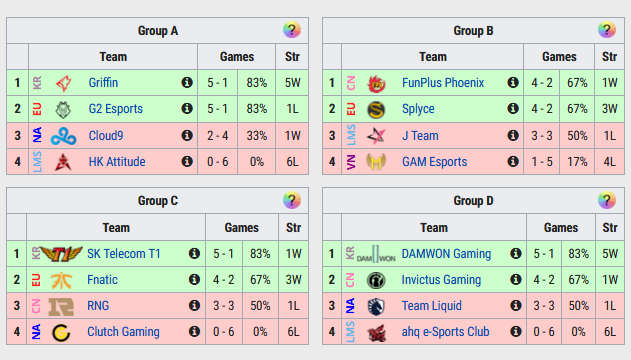Open the DAMWON Gaming team link
631x360 pixels.
[446, 254]
